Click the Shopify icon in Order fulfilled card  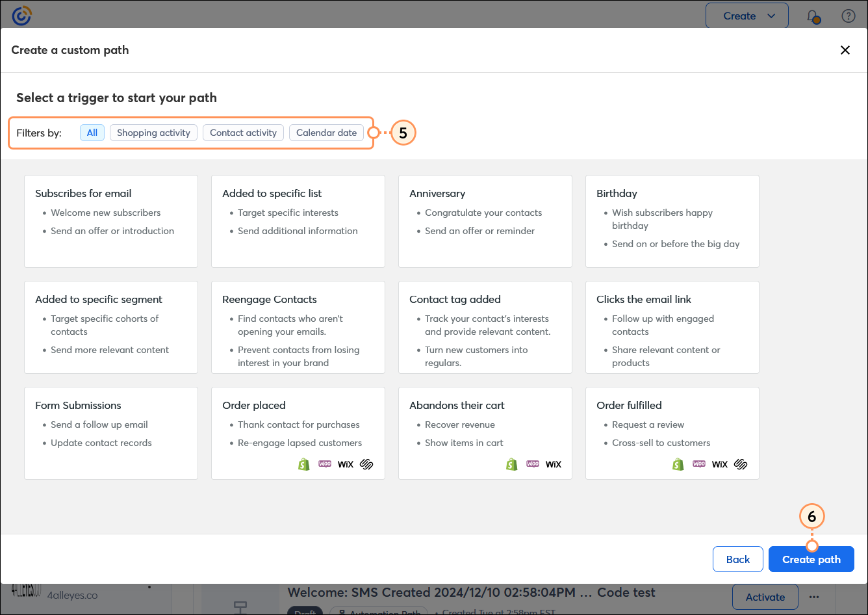click(x=678, y=464)
